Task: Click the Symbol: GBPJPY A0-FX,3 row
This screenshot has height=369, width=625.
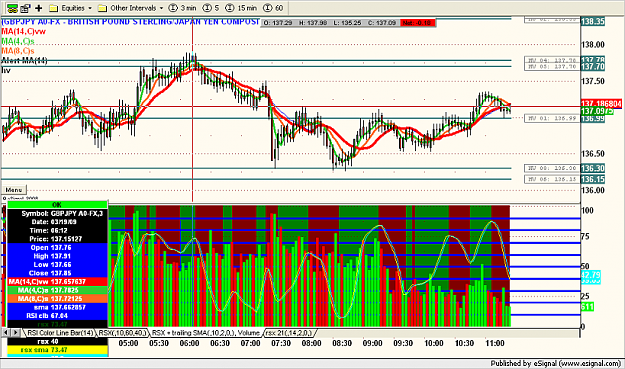Action: tap(57, 214)
